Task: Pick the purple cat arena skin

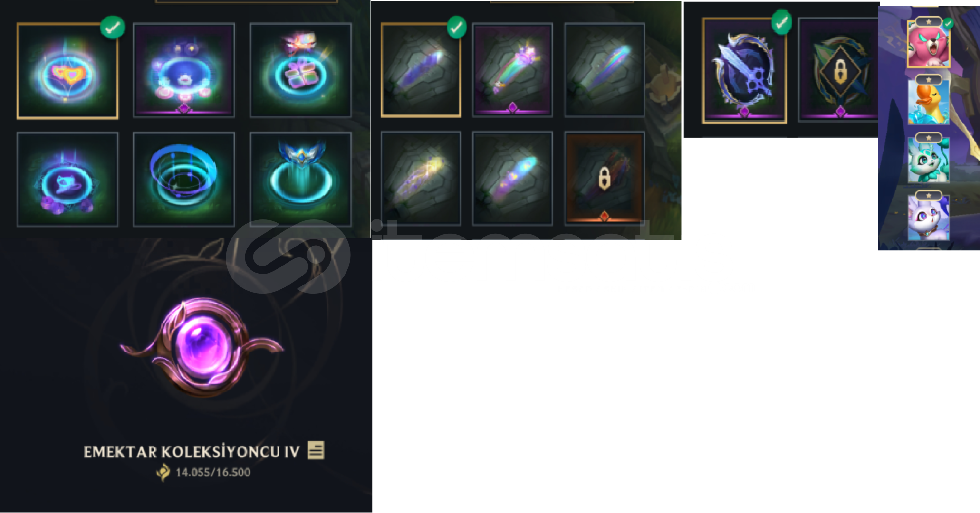Action: [67, 179]
